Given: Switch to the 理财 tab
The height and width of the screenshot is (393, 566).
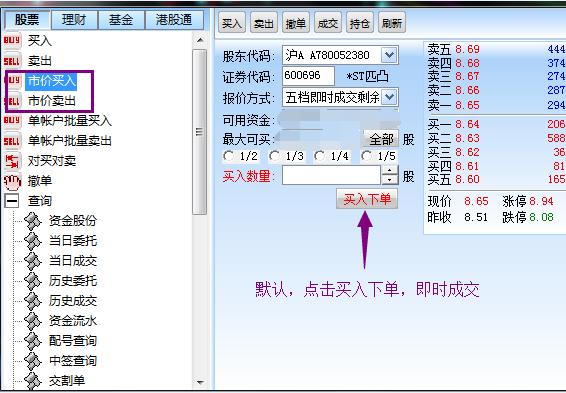Looking at the screenshot, I should click(x=74, y=19).
